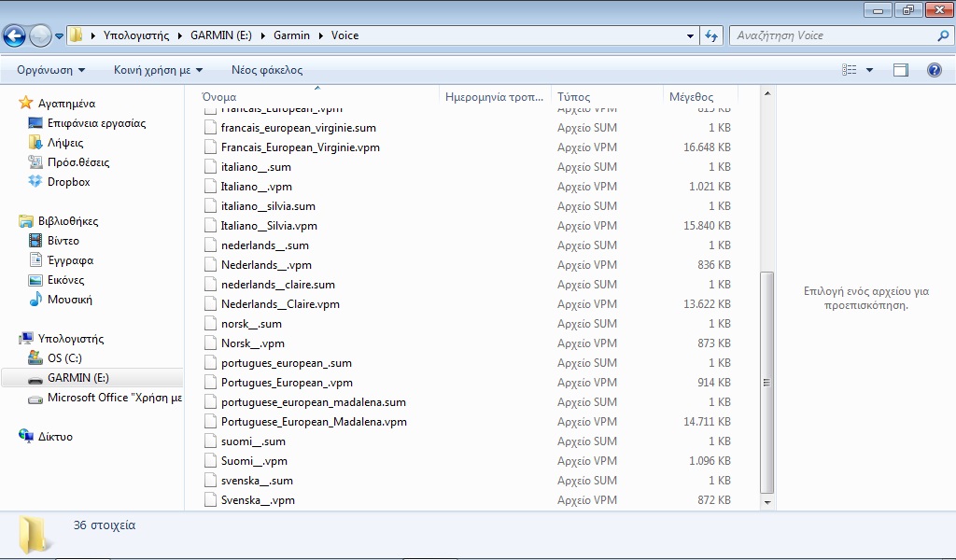Click the scrollbar up arrow
Viewport: 956px width, 560px height.
click(767, 94)
